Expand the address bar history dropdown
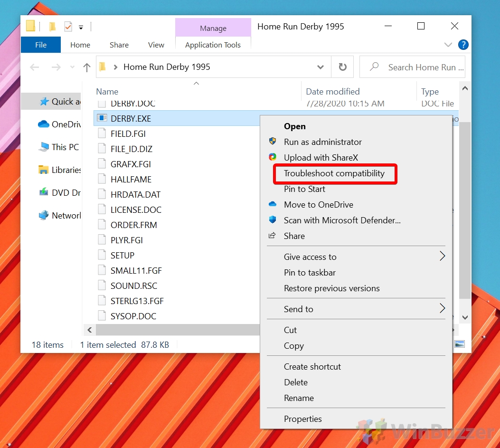 321,67
